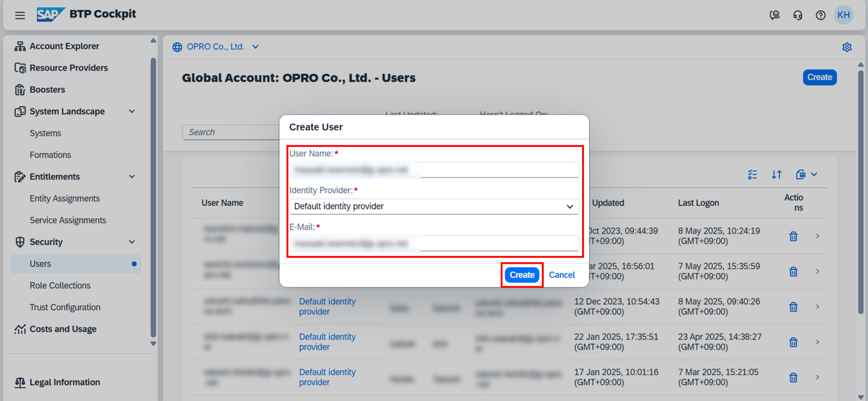
Task: Open the help question mark icon
Action: click(x=820, y=15)
